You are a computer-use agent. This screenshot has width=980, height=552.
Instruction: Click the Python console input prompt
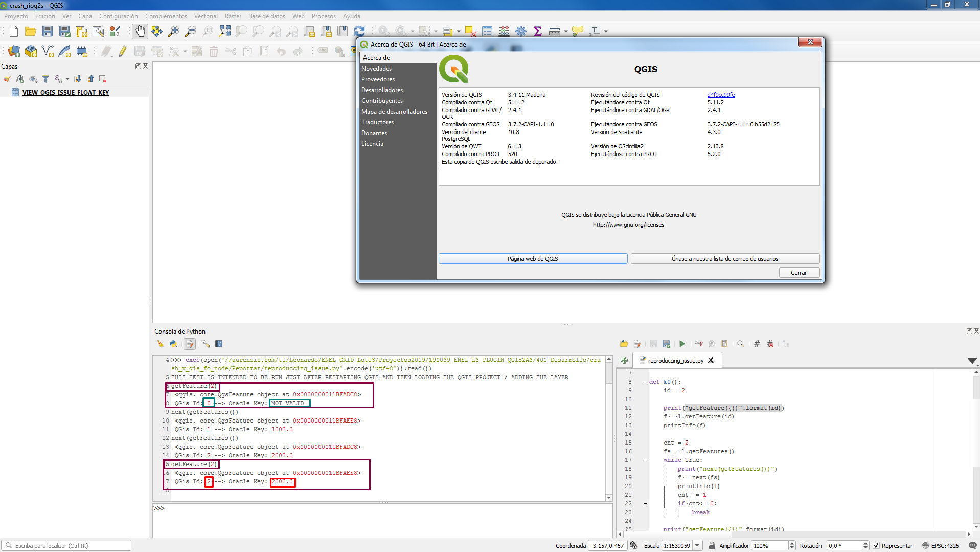tap(382, 520)
